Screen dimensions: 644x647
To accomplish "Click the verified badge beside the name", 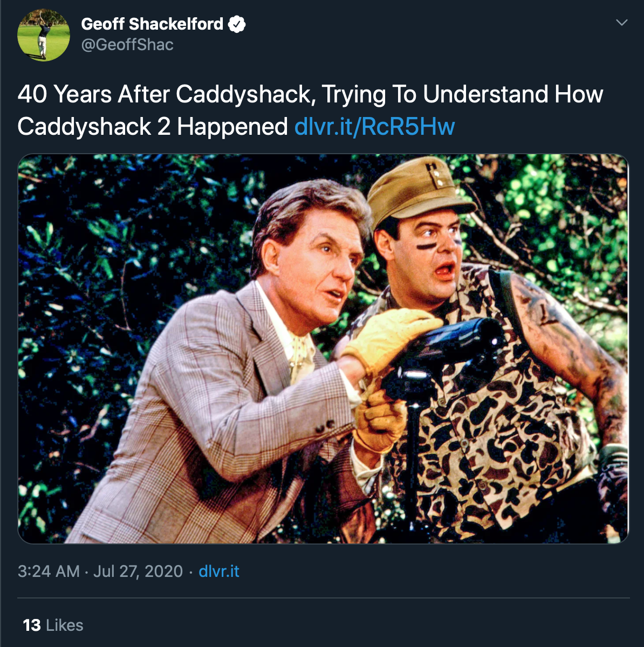I will tap(237, 24).
